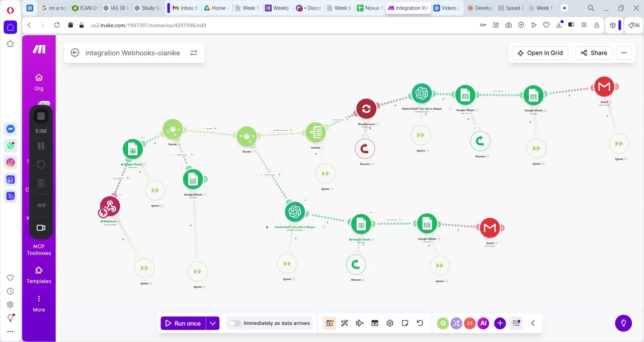Toggle the scenario save icon with orange dot
This screenshot has width=644, height=342.
coord(330,323)
